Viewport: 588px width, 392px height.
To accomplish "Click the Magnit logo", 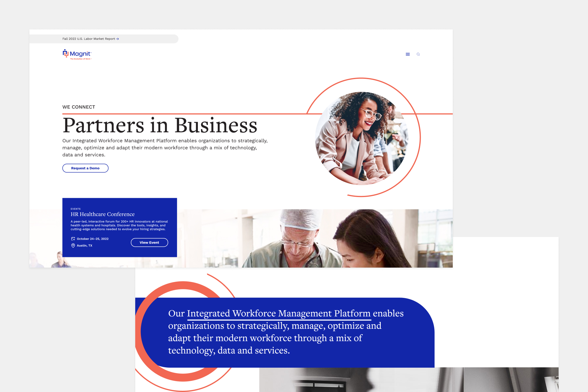I will [77, 54].
